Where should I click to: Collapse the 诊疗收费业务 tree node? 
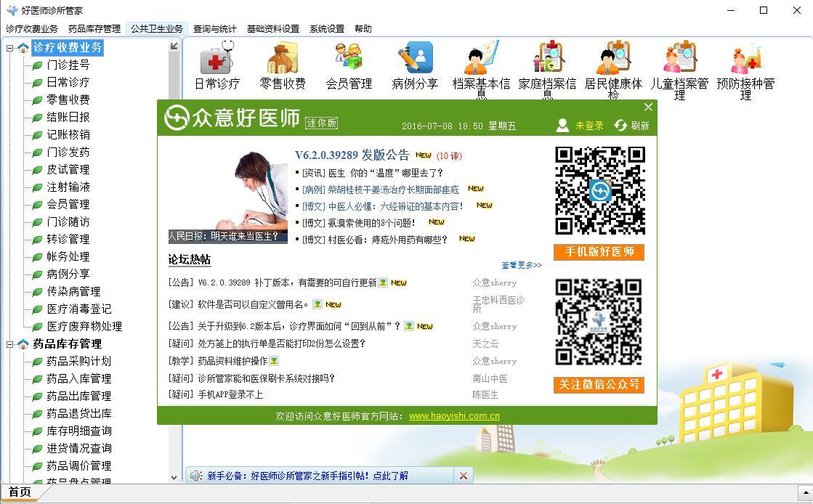[x=9, y=48]
